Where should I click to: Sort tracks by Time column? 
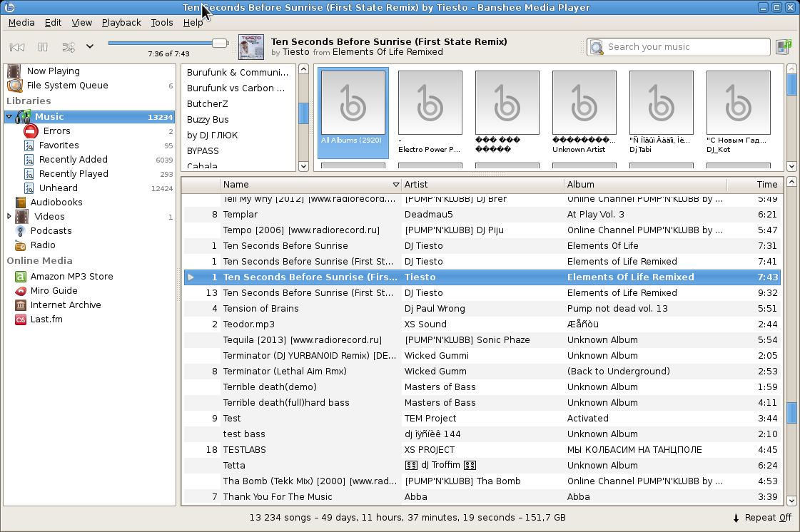click(754, 184)
